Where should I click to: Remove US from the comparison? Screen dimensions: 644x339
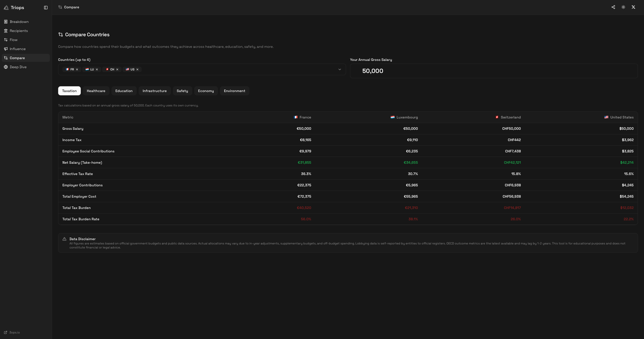pos(137,70)
